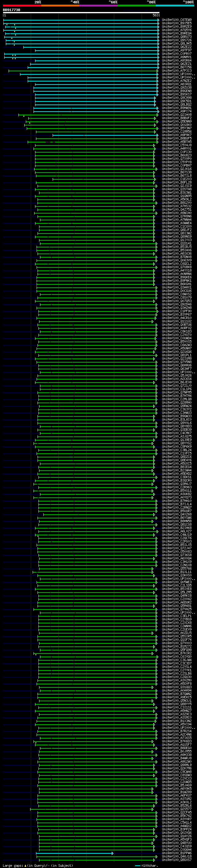Select hit label UniRef100_B8IEG4
197x868 pixels.
pos(177,467)
